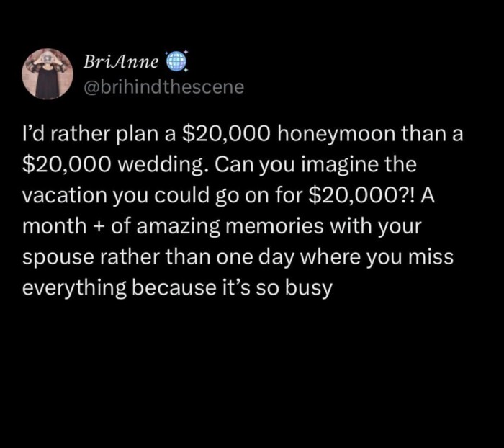Click the word "month" in the tweet
The height and width of the screenshot is (448, 504).
53,227
